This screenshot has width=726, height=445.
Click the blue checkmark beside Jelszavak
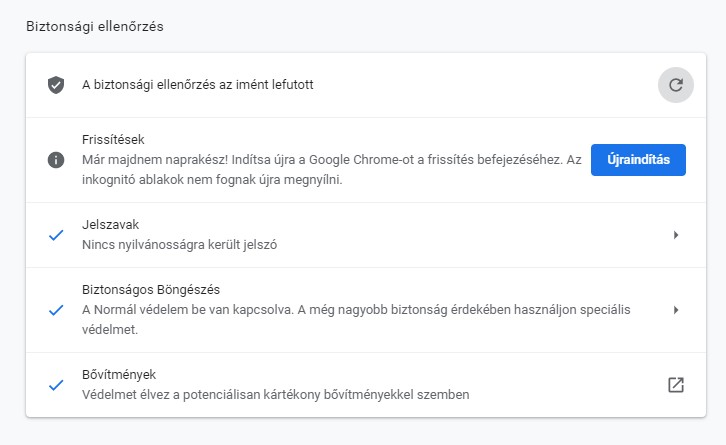(56, 235)
